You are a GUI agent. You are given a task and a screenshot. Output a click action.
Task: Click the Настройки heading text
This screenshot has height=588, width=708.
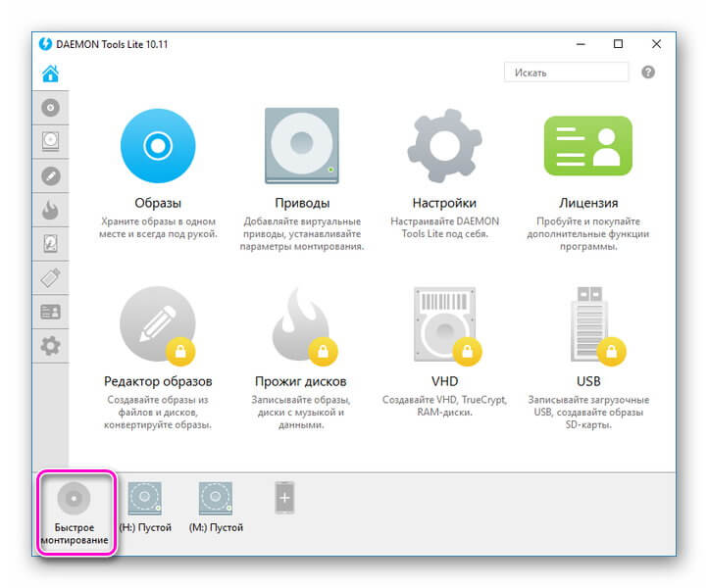[x=444, y=203]
